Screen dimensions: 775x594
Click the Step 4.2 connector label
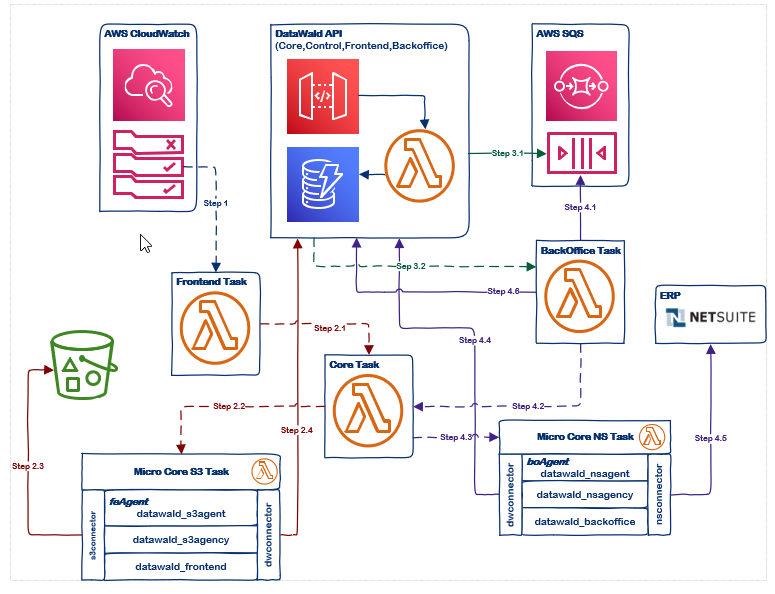click(528, 406)
